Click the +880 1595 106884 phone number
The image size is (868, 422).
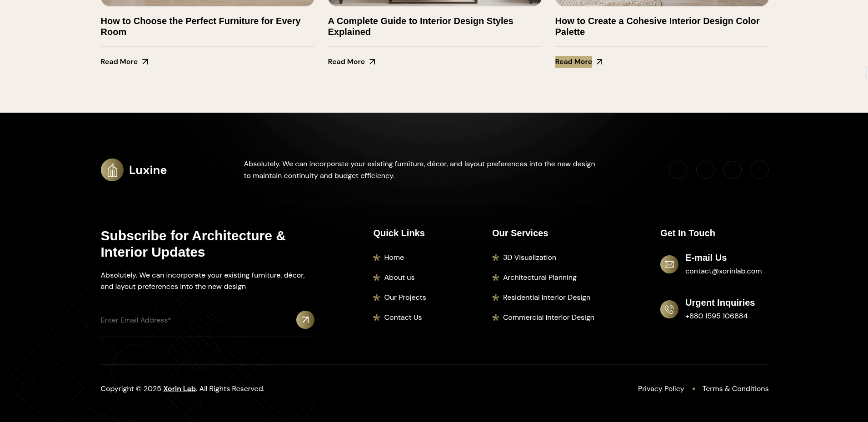click(716, 316)
